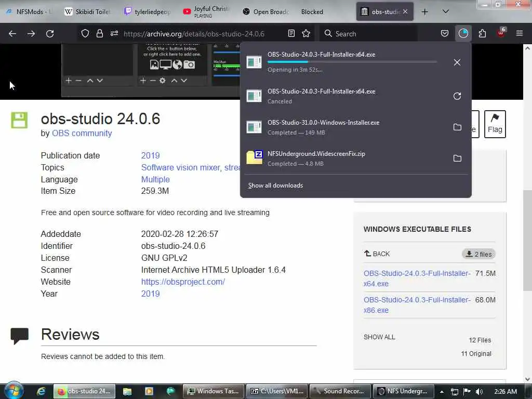
Task: Open Windows Explorer folder taskbar icon
Action: point(127,391)
